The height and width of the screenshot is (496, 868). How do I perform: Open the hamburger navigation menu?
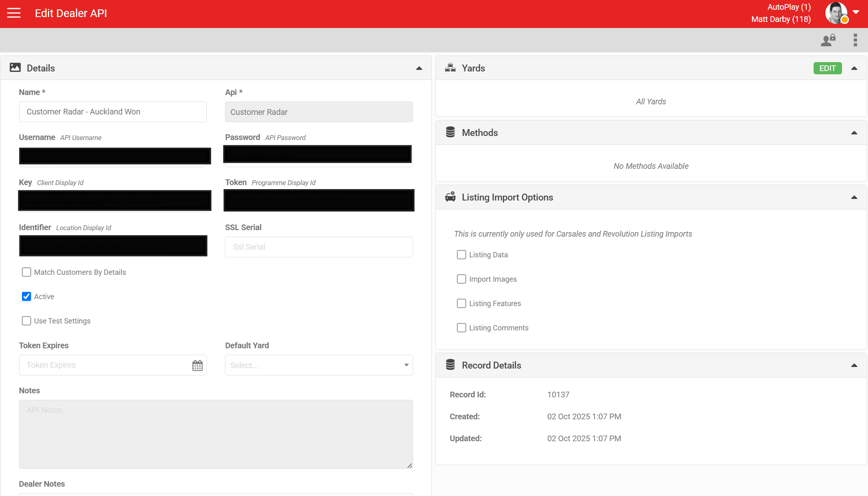[14, 13]
